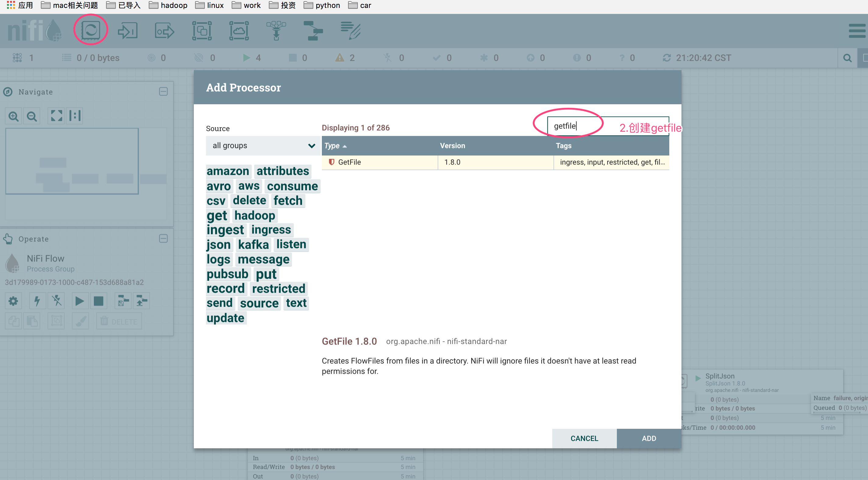Click the nifi logo
Image resolution: width=868 pixels, height=480 pixels.
(x=35, y=31)
